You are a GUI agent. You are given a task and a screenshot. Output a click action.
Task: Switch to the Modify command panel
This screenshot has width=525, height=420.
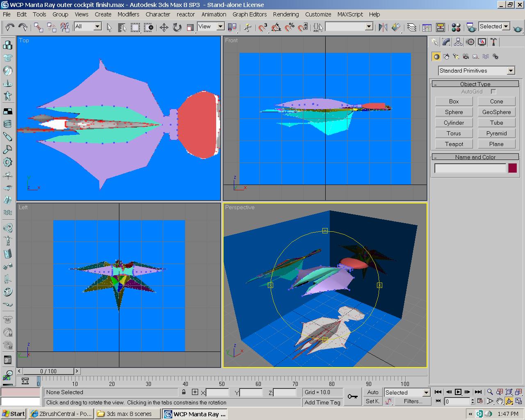pos(445,41)
